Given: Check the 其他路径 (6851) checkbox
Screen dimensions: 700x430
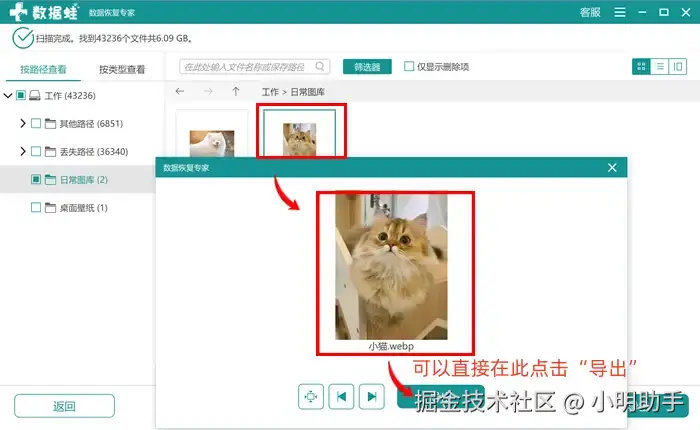Looking at the screenshot, I should click(x=36, y=123).
